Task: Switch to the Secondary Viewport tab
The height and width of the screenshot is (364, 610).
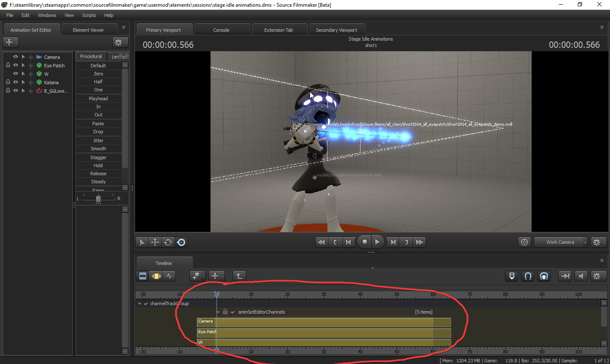Action: (x=336, y=30)
